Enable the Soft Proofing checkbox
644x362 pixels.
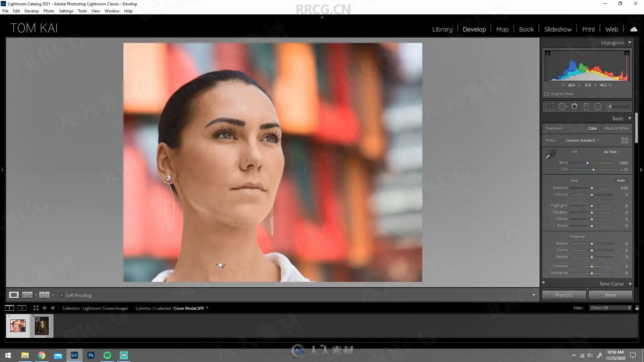[x=61, y=295]
